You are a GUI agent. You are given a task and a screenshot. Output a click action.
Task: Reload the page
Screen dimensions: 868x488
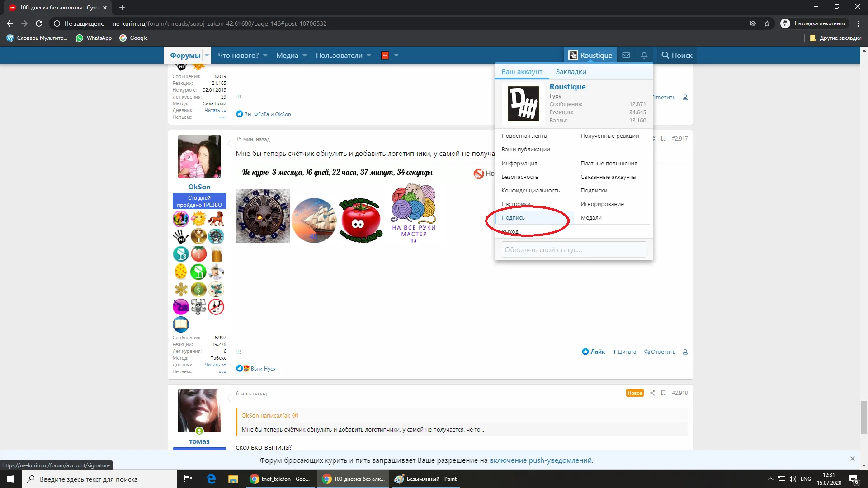coord(39,23)
